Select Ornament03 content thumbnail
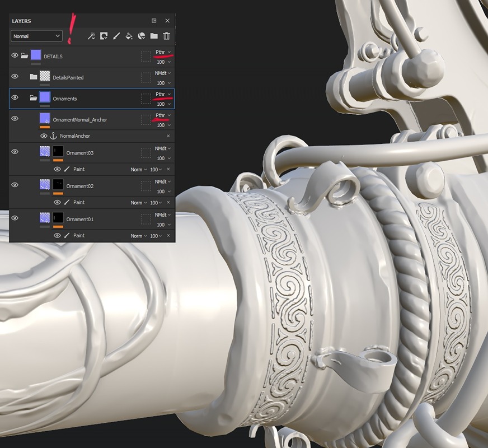Image resolution: width=488 pixels, height=448 pixels. point(45,151)
